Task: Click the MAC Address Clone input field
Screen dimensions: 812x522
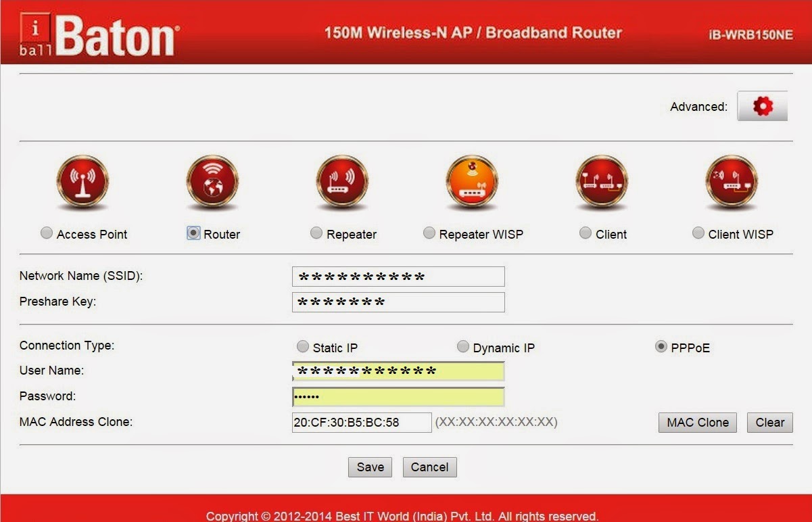Action: pos(362,423)
